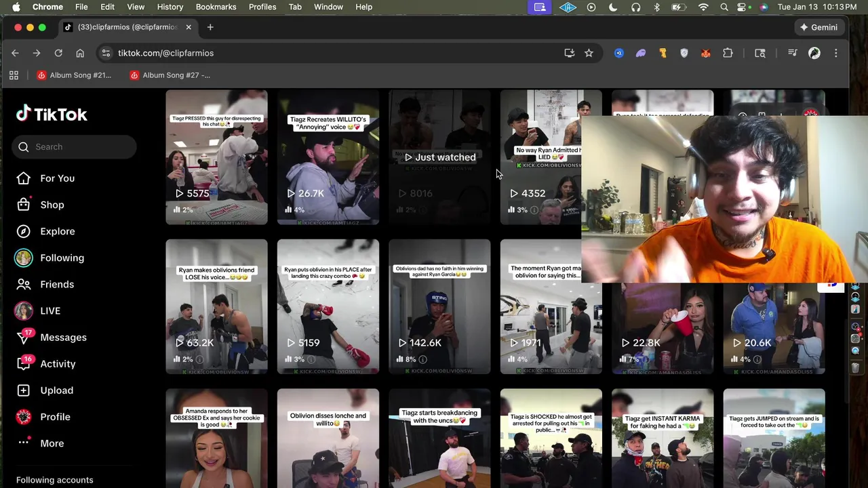Viewport: 868px width, 488px height.
Task: Open video 'Amanda responds to her OBSESSED Ex'
Action: (216, 438)
